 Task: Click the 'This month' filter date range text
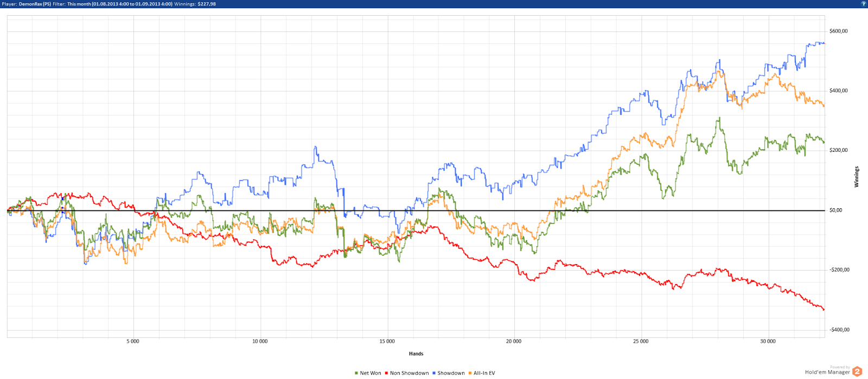[x=120, y=4]
